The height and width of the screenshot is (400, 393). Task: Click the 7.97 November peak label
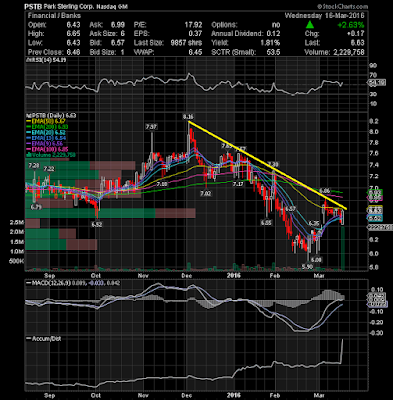coord(151,127)
